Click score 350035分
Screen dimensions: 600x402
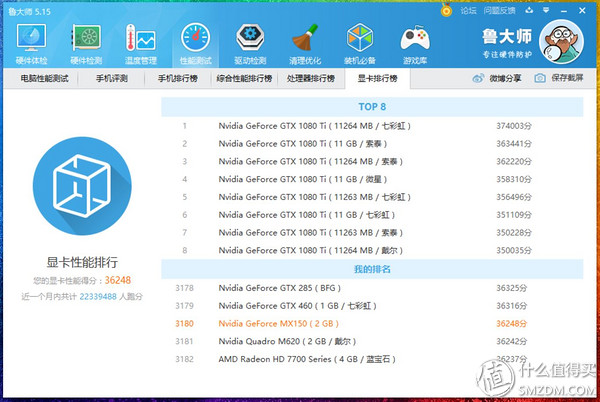[514, 251]
